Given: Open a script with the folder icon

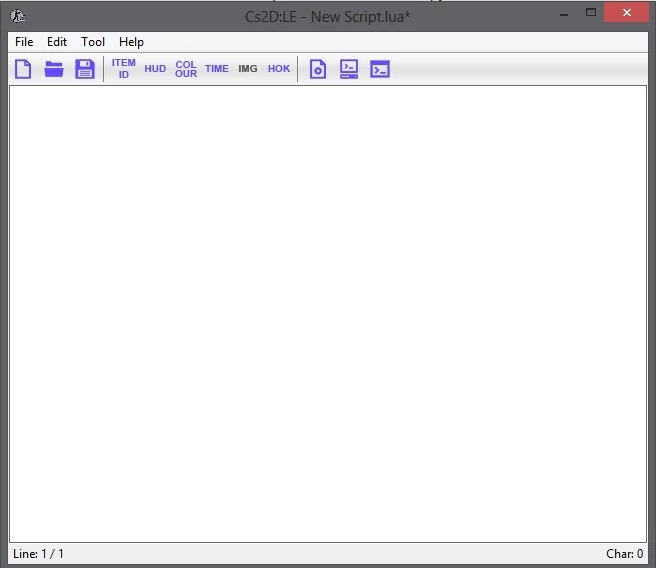Looking at the screenshot, I should click(x=54, y=69).
